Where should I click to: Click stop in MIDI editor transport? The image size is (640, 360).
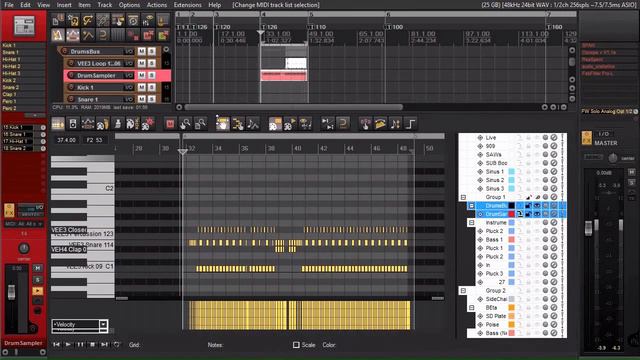[93, 345]
